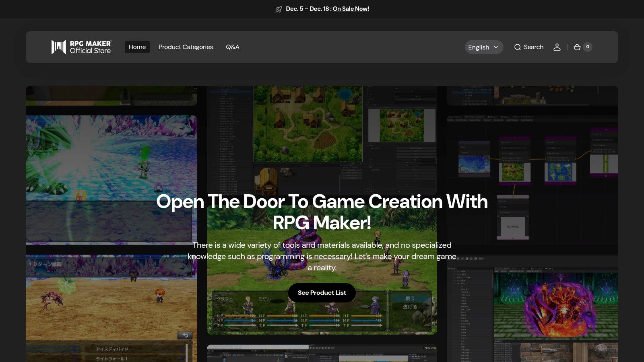The height and width of the screenshot is (362, 644).
Task: Click the fire demon battle screenshot
Action: tap(533, 309)
